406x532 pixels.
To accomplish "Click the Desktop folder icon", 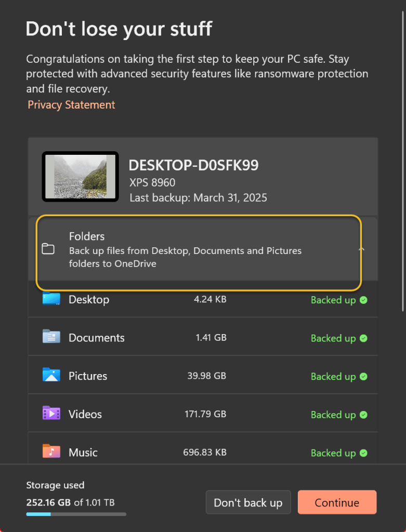I will point(51,299).
